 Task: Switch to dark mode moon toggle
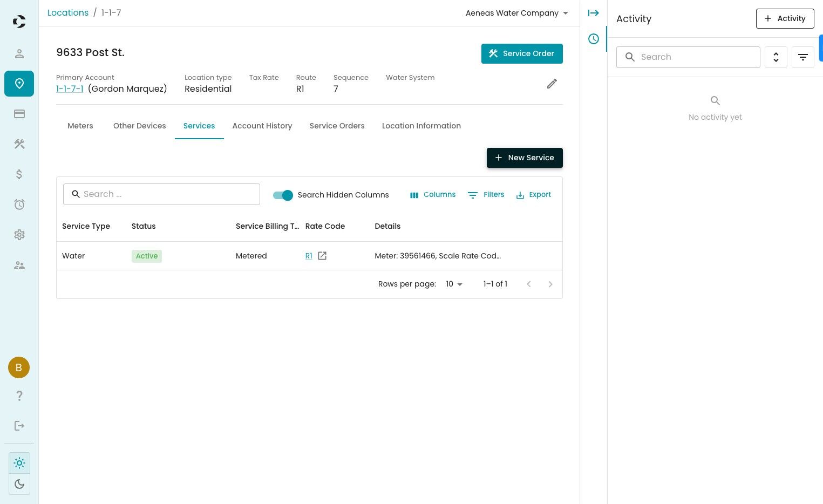coord(19,484)
